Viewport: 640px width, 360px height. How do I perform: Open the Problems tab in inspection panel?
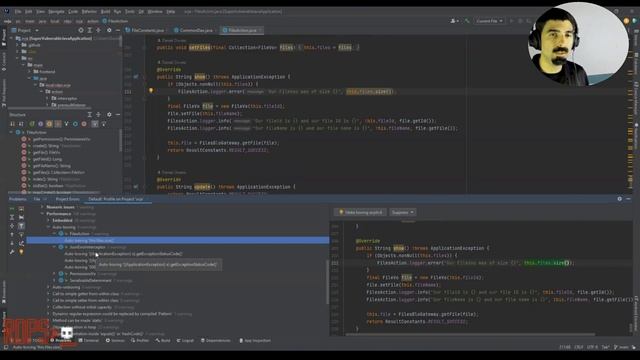click(x=18, y=199)
